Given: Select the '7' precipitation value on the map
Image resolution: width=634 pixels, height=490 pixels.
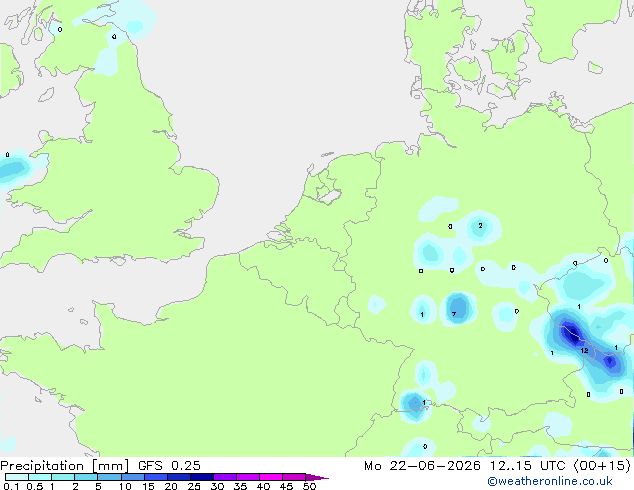Looking at the screenshot, I should [454, 314].
